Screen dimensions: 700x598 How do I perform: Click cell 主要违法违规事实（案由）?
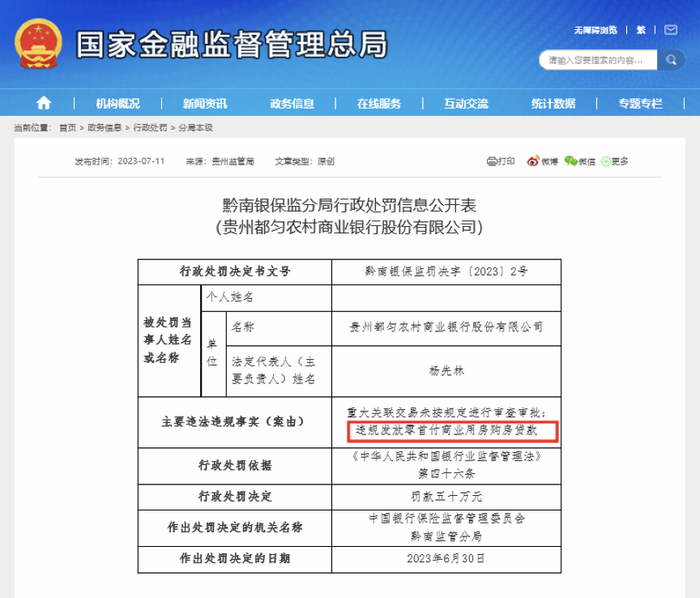tap(235, 422)
